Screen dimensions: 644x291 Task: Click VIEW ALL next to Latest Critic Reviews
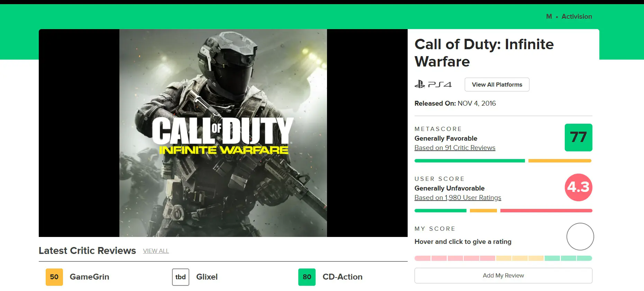pyautogui.click(x=156, y=251)
